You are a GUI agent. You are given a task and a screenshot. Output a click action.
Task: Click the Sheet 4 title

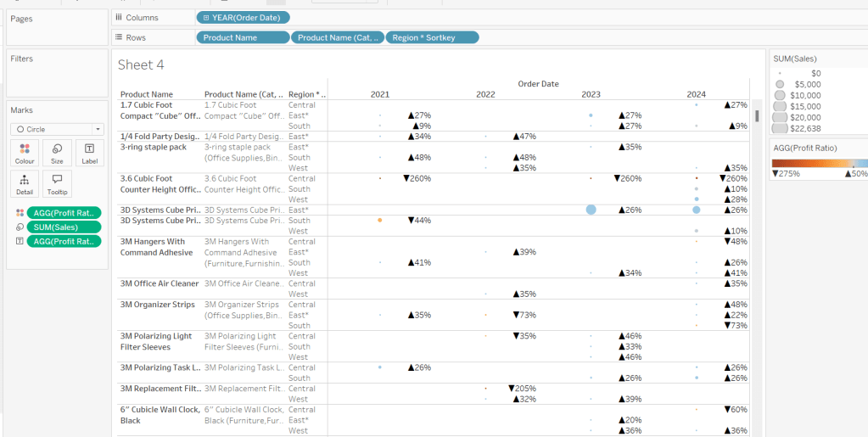pos(141,65)
